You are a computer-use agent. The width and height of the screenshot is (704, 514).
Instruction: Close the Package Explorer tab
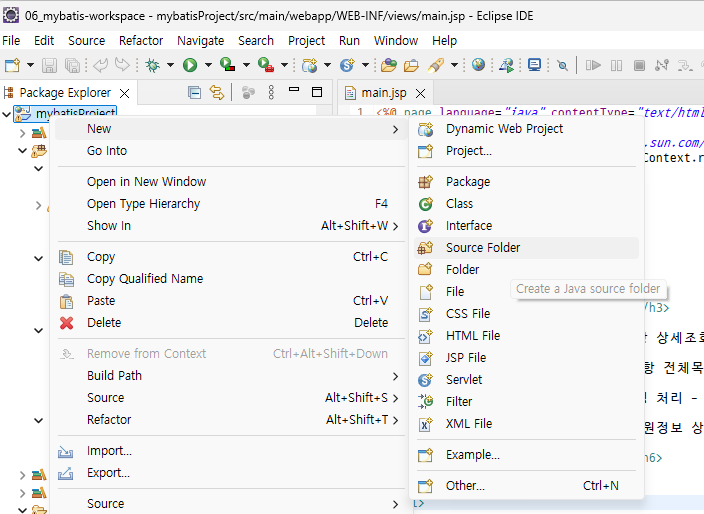click(124, 93)
